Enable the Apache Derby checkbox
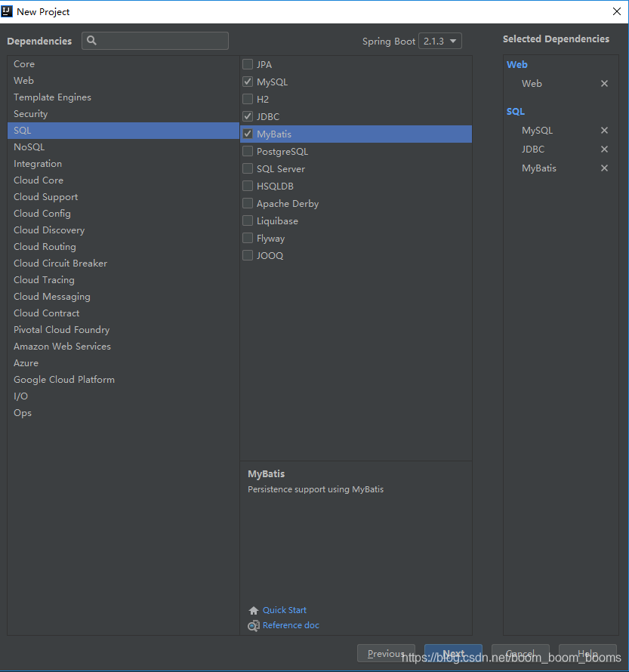629x672 pixels. tap(248, 203)
